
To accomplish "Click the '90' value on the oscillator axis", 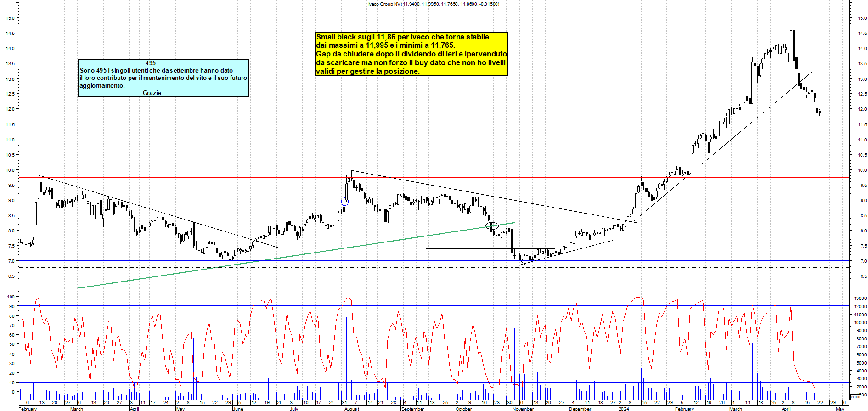I will tap(12, 306).
